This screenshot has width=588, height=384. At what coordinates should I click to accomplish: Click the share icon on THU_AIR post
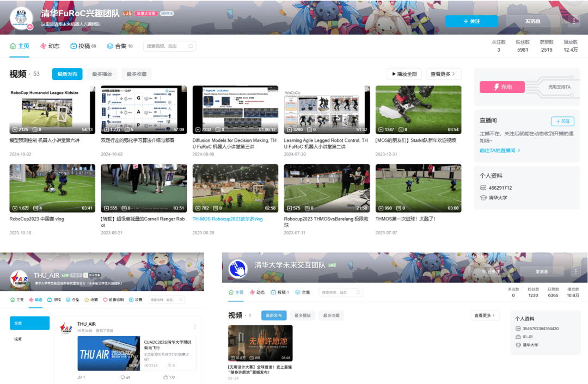(80, 377)
